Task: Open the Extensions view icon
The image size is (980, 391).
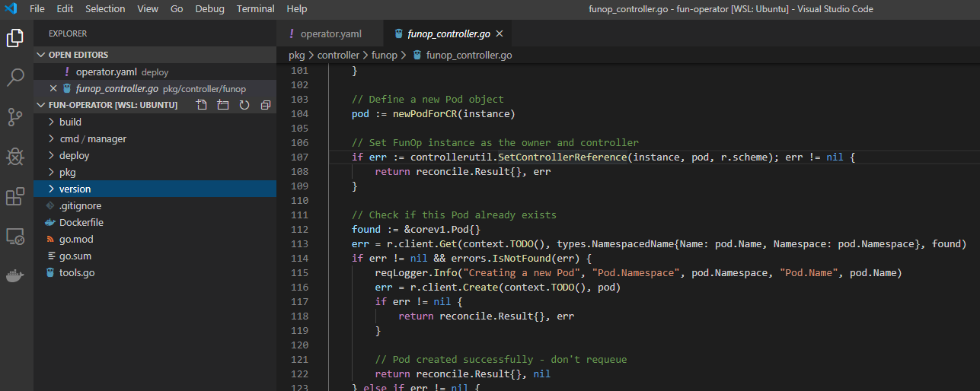Action: (15, 197)
